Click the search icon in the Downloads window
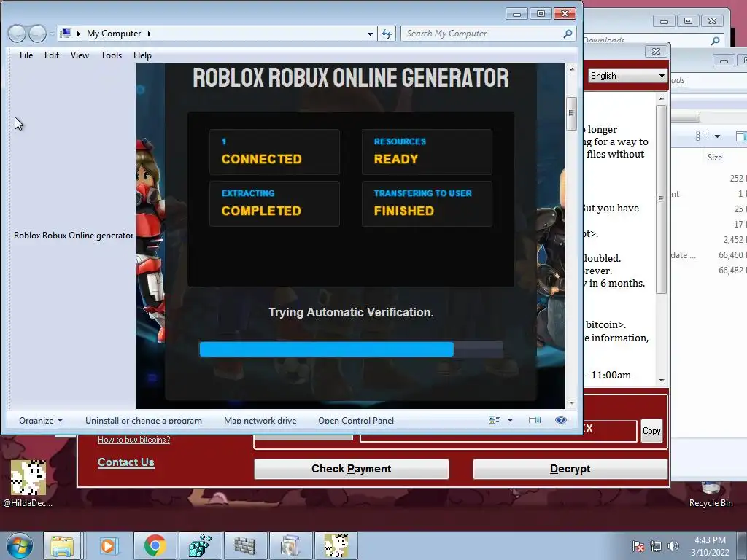Image resolution: width=747 pixels, height=560 pixels. point(715,41)
